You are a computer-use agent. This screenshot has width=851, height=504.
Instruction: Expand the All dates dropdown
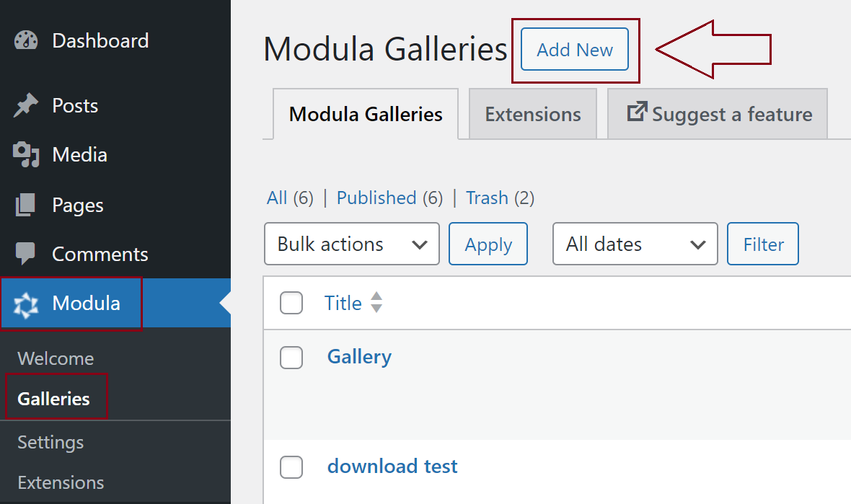(x=635, y=244)
